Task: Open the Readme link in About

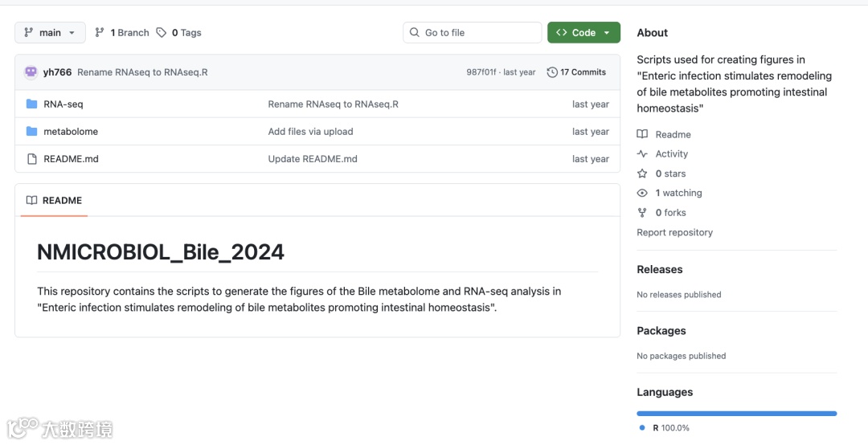Action: (673, 135)
